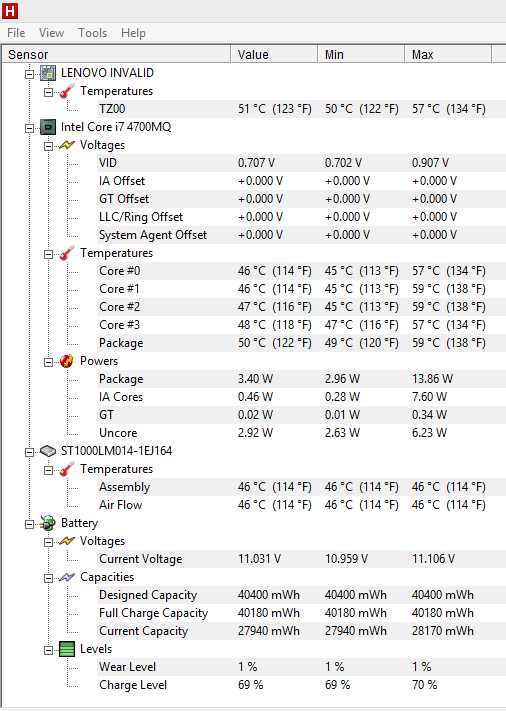Click the lightning icon beside CPU Voltages
This screenshot has height=711, width=506.
click(67, 145)
